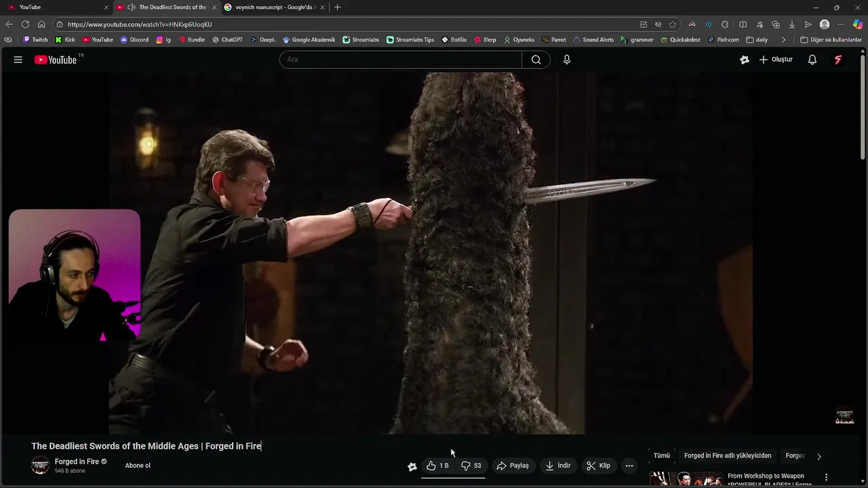Click the Oluştur create button
The width and height of the screenshot is (868, 488).
776,60
